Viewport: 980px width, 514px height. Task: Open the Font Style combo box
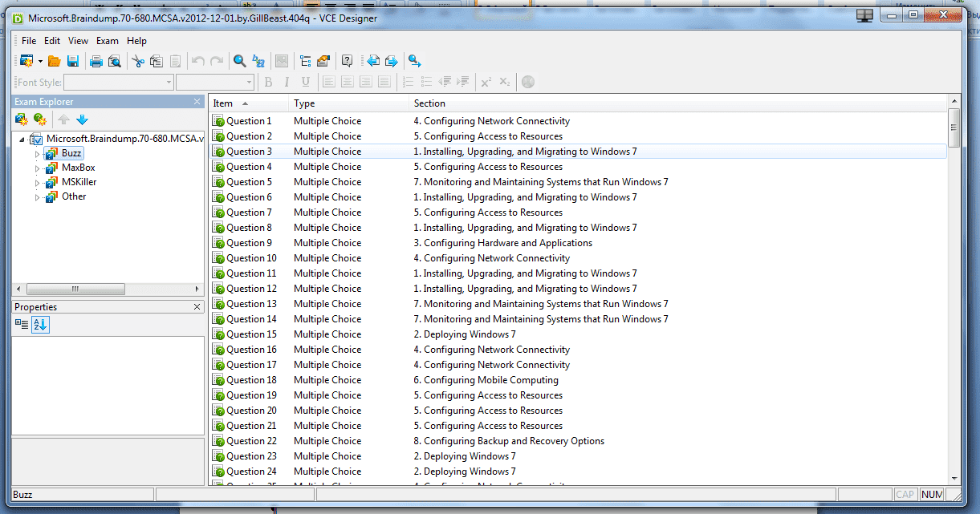pyautogui.click(x=119, y=82)
